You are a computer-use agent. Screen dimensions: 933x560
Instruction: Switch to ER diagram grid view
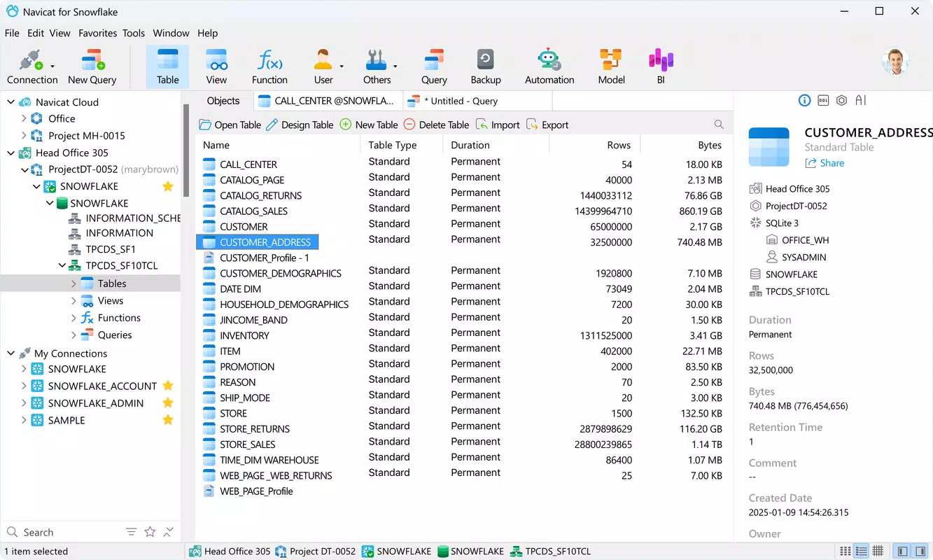pyautogui.click(x=878, y=551)
